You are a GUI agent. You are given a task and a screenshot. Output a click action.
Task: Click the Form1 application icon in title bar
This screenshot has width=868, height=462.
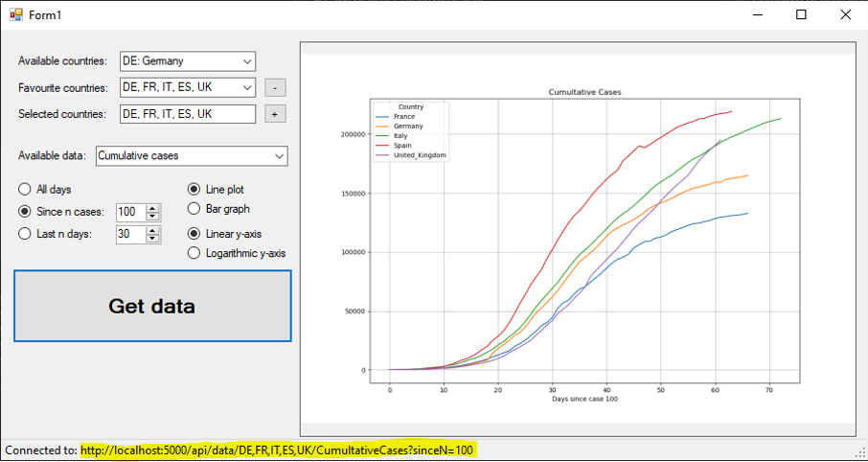tap(15, 15)
